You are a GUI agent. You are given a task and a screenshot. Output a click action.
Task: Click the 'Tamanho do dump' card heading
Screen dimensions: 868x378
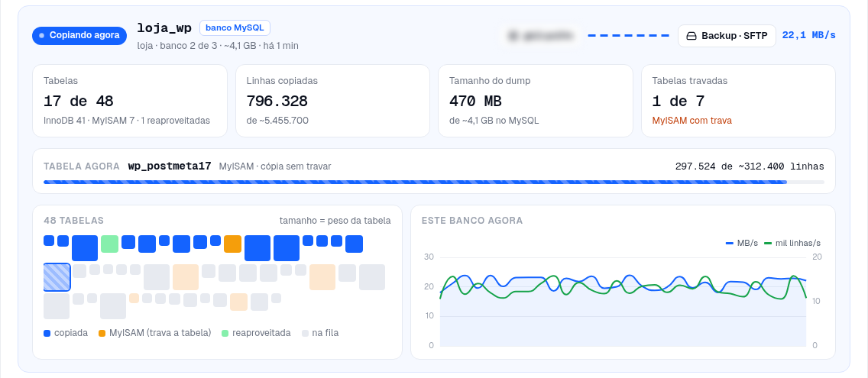(x=490, y=81)
